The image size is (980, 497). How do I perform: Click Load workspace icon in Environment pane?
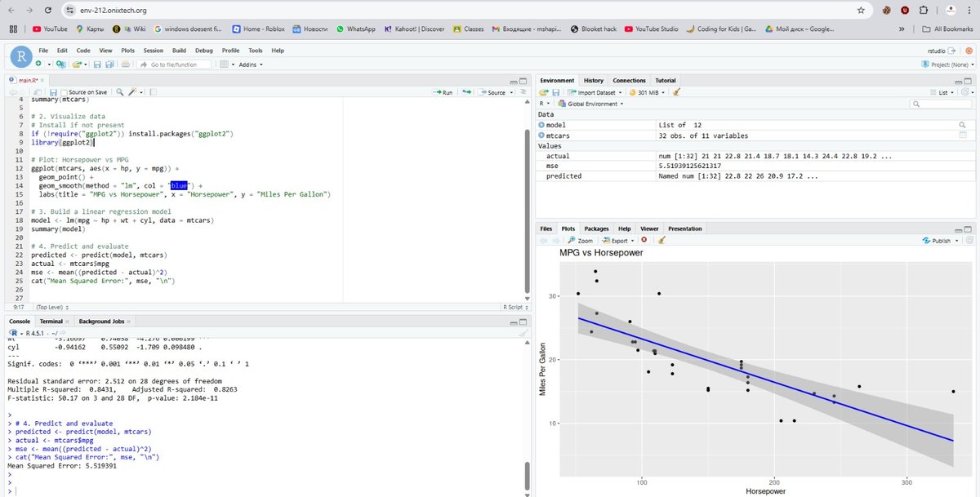coord(543,92)
